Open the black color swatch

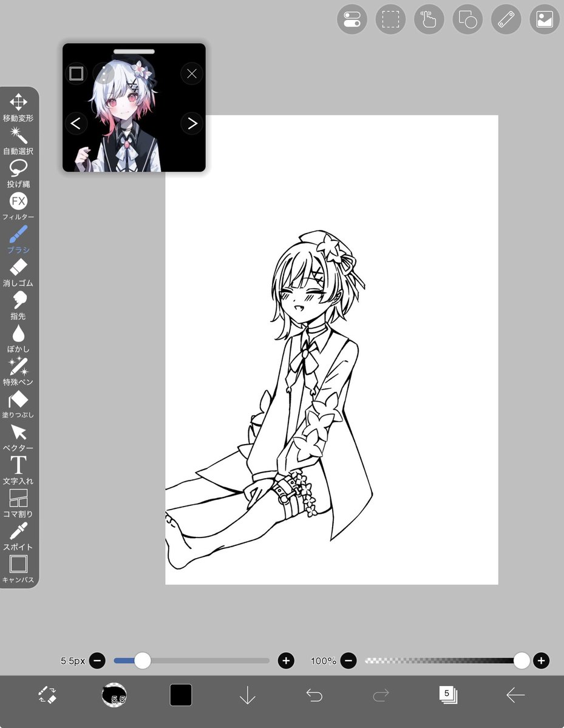(181, 695)
